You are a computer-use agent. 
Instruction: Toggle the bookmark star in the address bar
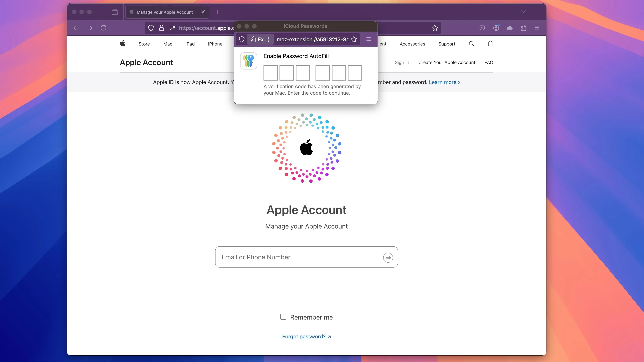(435, 28)
